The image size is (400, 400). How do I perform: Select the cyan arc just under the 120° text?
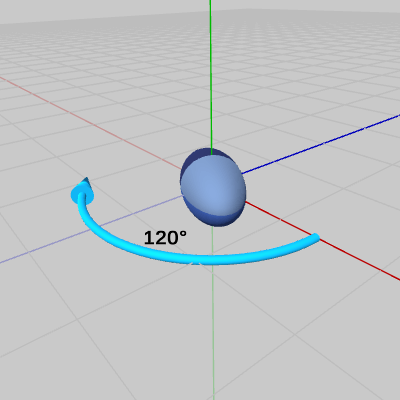[165, 256]
